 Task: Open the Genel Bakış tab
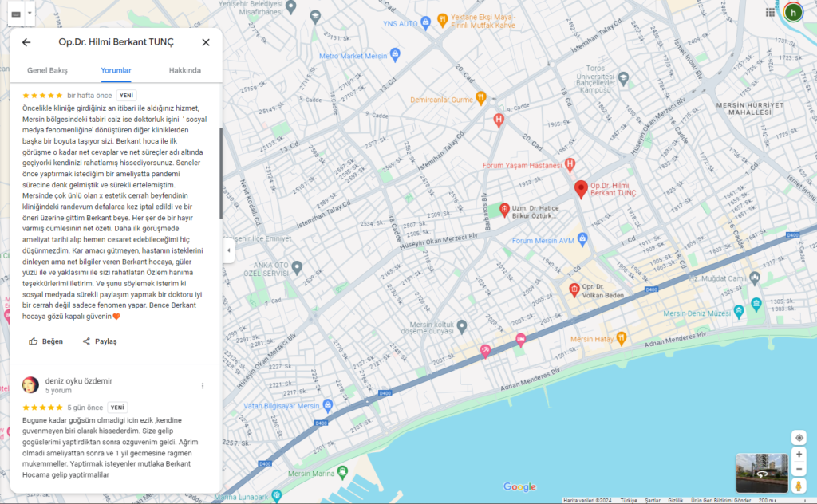click(47, 70)
